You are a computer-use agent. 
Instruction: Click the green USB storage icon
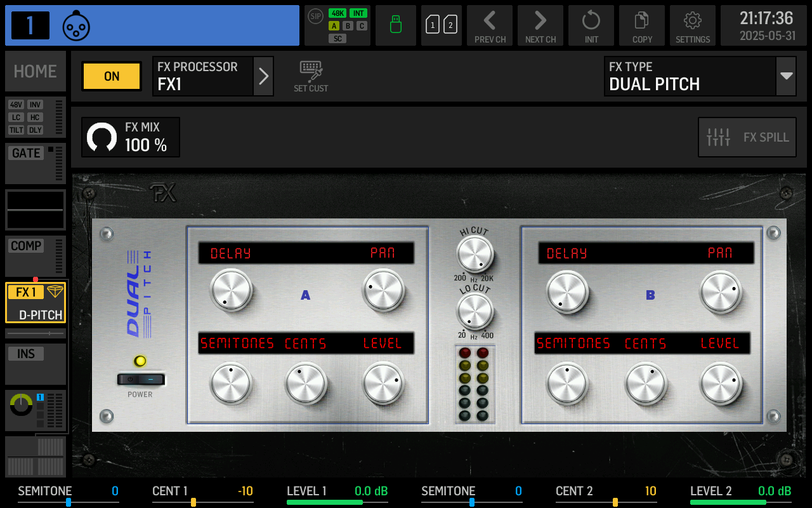395,25
